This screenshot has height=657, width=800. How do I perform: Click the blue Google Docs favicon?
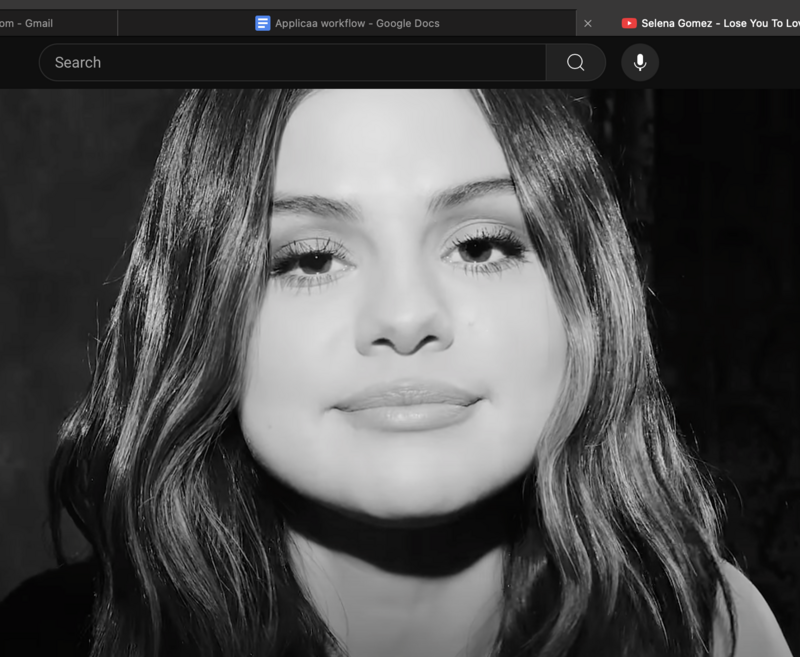tap(263, 23)
